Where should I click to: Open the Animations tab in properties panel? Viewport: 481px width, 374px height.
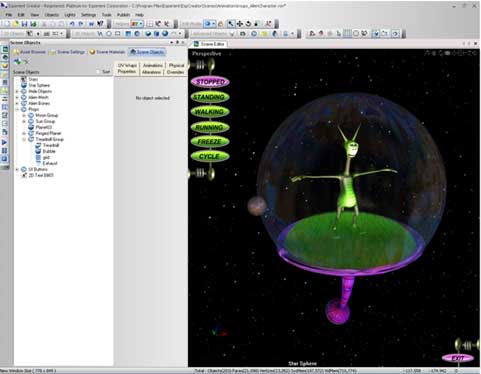153,65
